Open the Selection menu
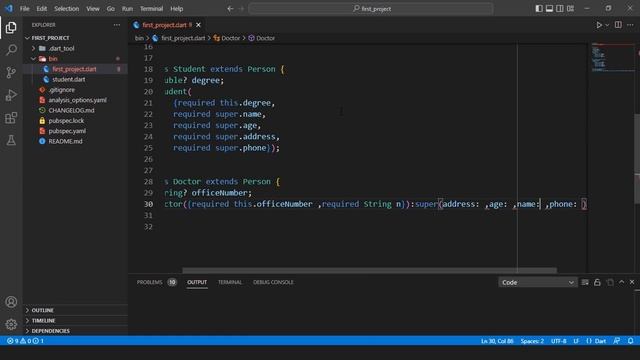 [x=67, y=9]
